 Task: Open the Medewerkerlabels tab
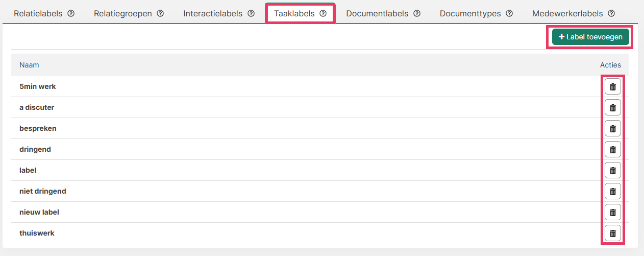(x=567, y=14)
